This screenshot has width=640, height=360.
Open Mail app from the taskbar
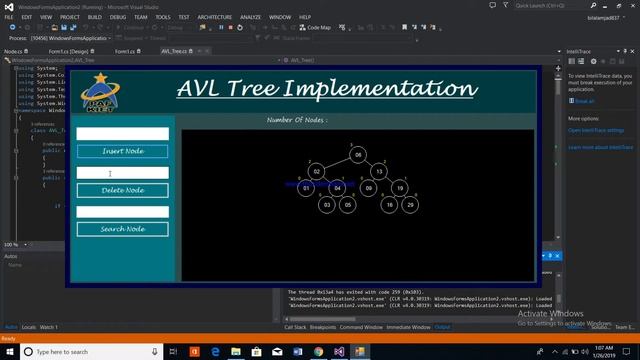tap(277, 351)
